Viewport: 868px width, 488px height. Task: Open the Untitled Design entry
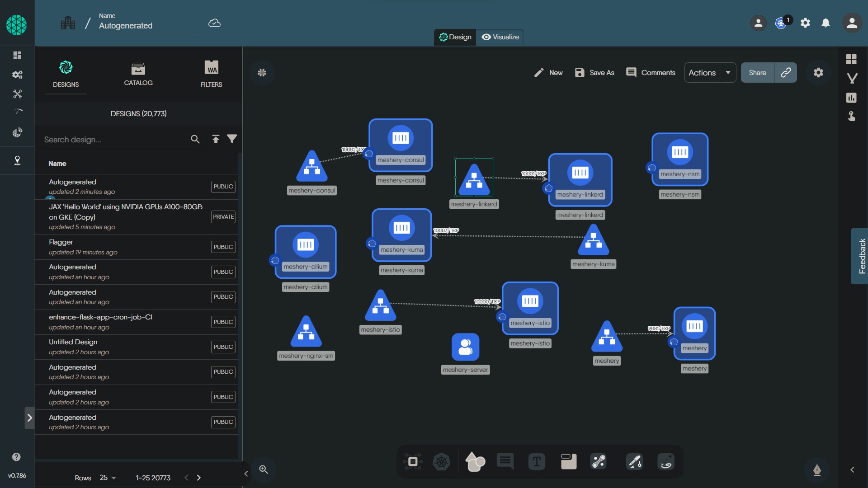coord(136,347)
